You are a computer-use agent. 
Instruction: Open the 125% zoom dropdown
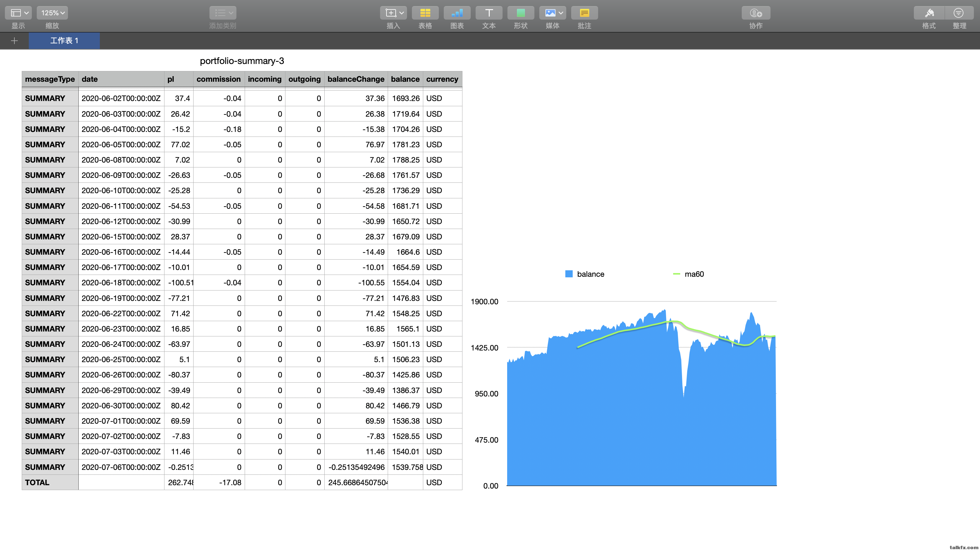coord(52,13)
